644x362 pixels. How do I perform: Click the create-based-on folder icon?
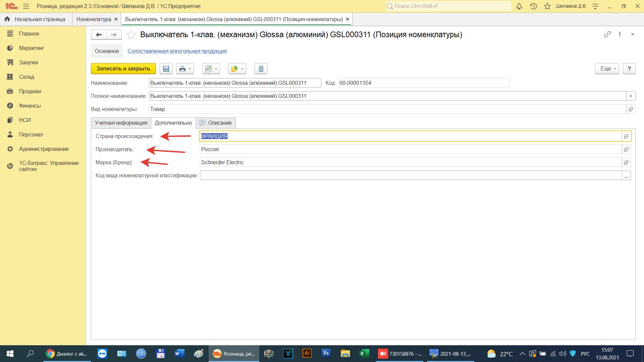point(234,69)
